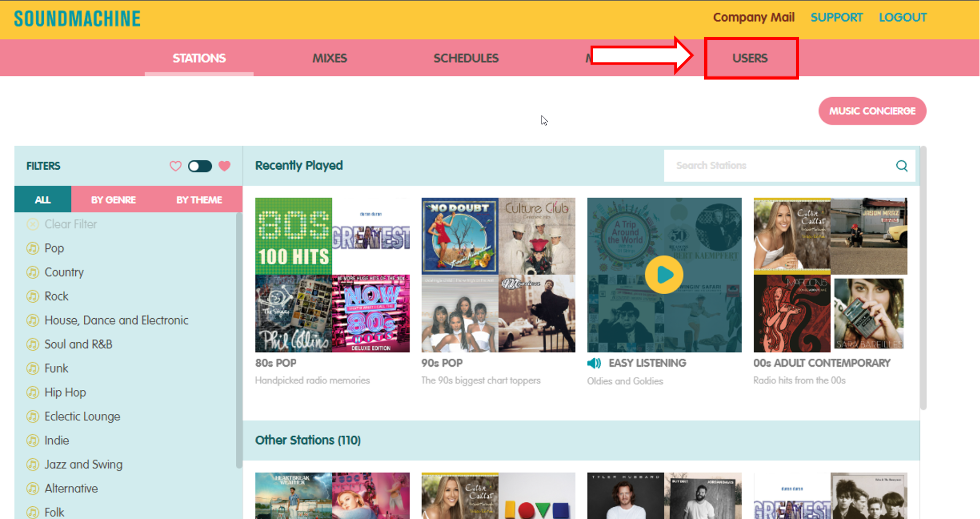Click the music note icon beside Rock
The height and width of the screenshot is (519, 980).
[33, 296]
